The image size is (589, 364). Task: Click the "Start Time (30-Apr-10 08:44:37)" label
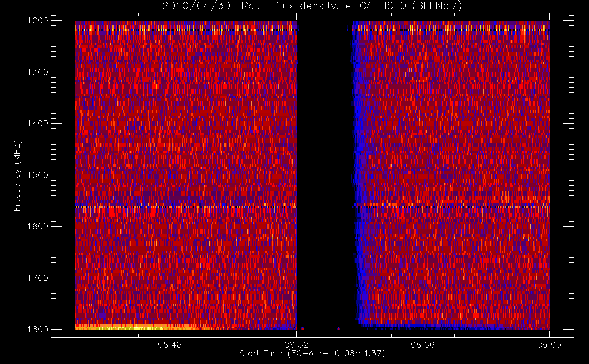312,353
